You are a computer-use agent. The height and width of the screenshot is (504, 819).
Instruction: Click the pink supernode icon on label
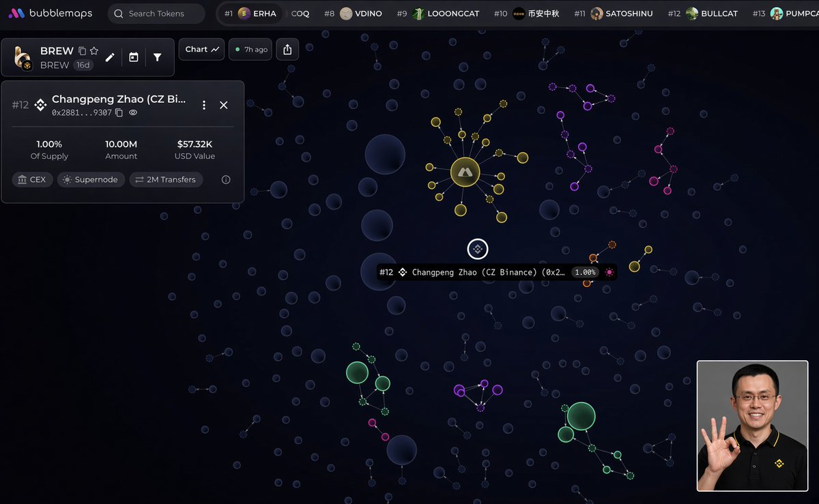coord(609,272)
